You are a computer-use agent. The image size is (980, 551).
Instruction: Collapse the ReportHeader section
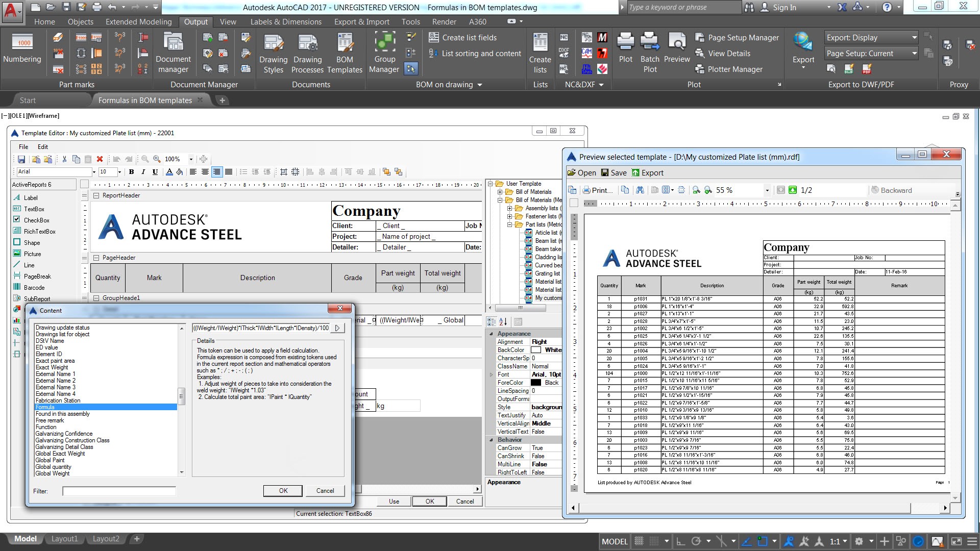[96, 195]
